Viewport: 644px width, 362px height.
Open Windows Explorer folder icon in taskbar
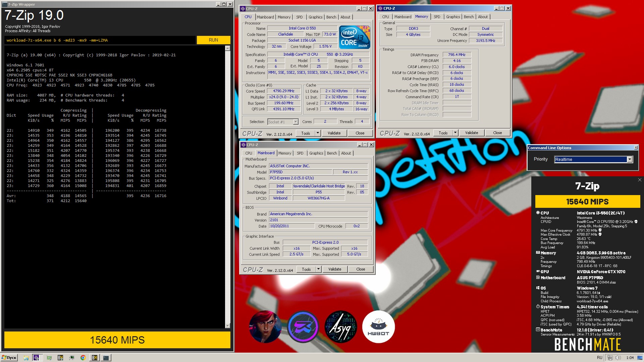26,358
